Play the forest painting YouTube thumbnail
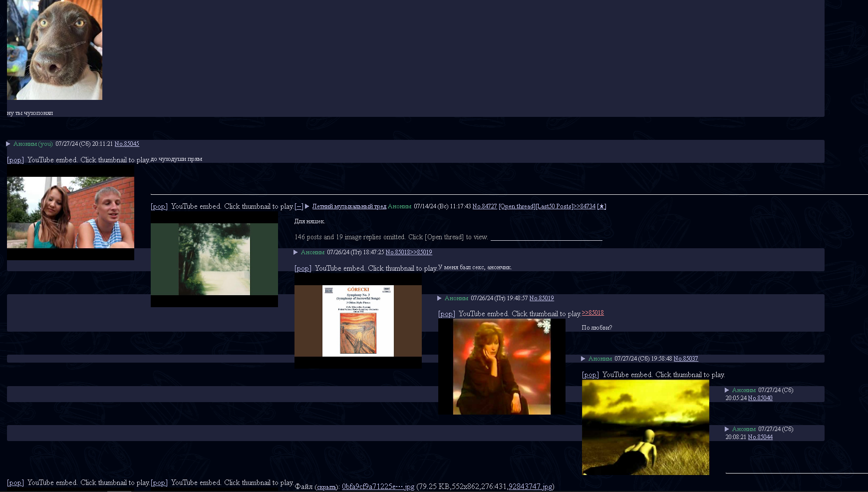The height and width of the screenshot is (492, 868). click(214, 259)
